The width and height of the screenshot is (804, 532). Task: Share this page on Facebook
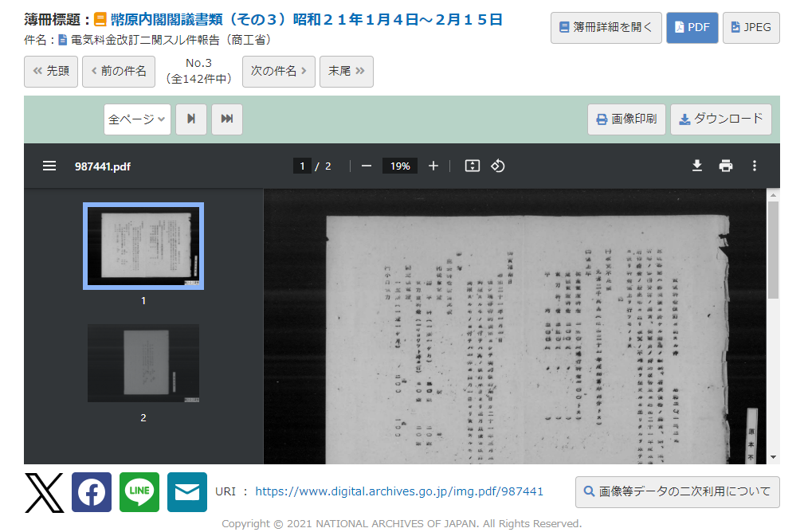[x=92, y=492]
